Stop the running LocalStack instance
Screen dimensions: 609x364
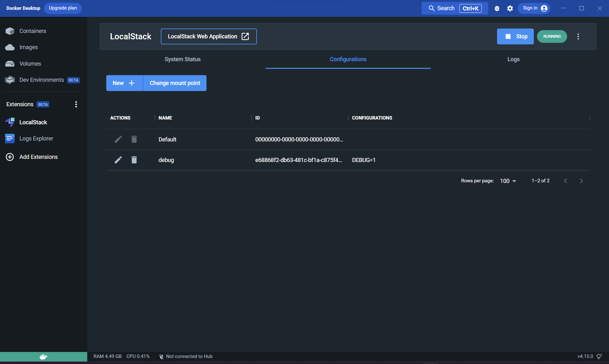tap(515, 36)
